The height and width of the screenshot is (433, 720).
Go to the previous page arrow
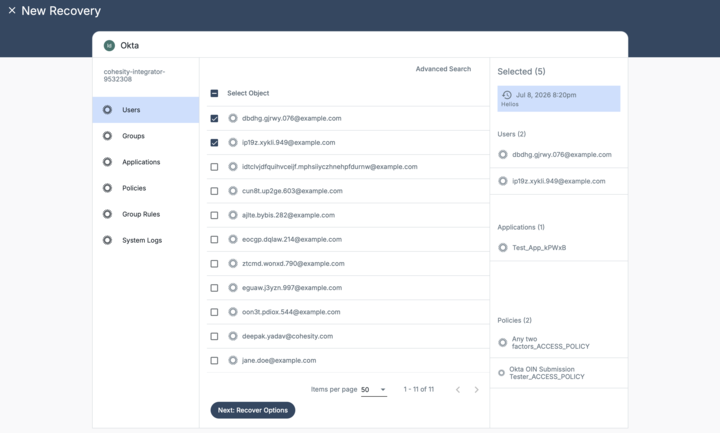(458, 390)
